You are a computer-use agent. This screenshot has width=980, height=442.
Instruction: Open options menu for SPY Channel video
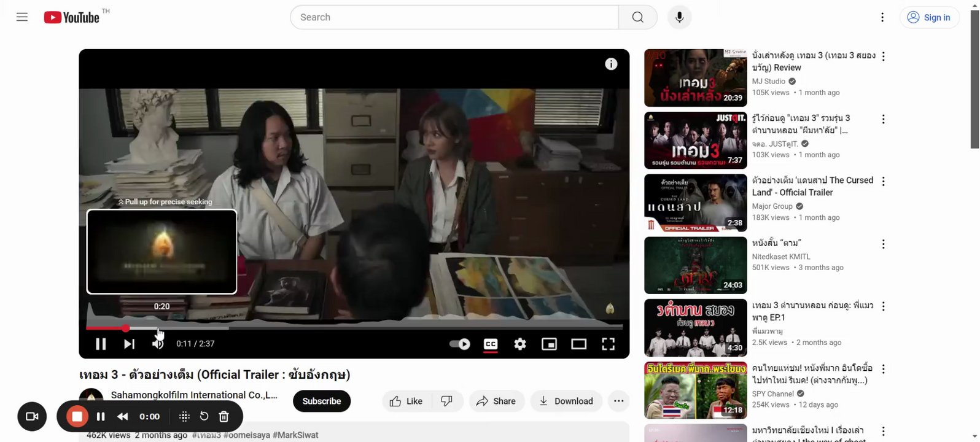click(884, 369)
